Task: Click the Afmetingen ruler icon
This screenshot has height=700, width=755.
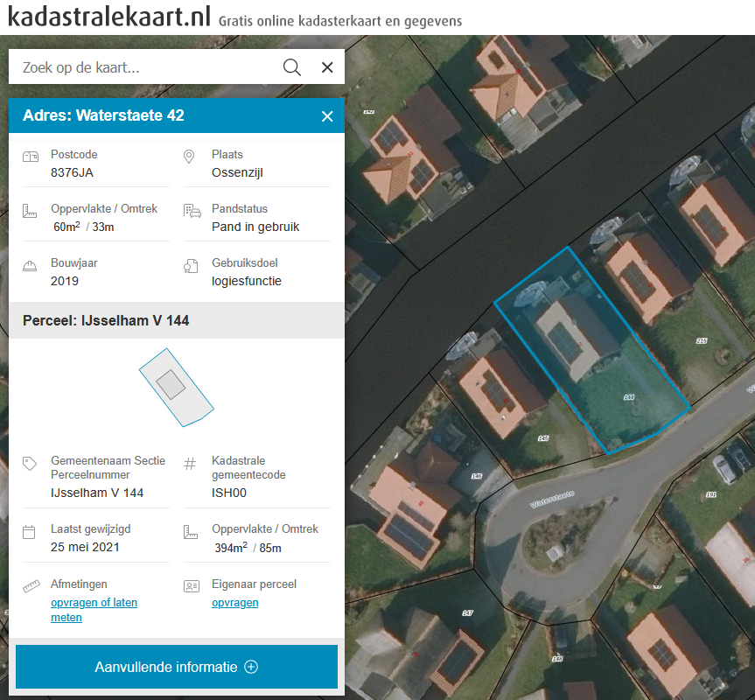Action: (x=31, y=585)
